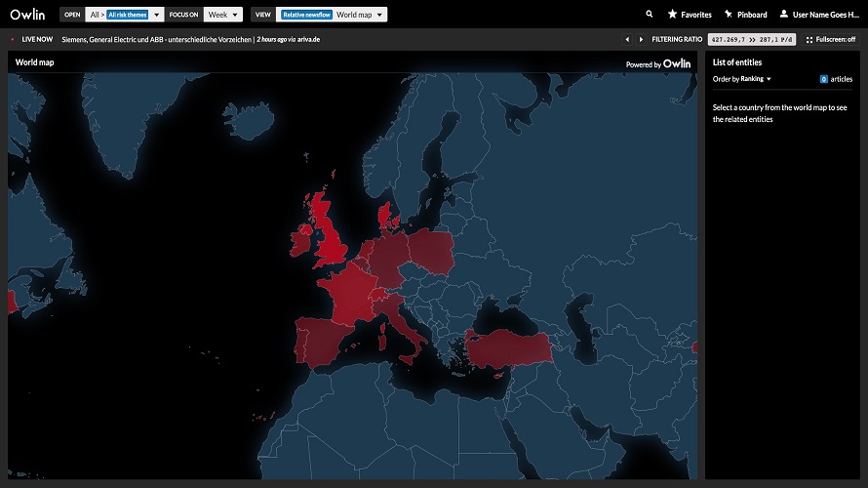This screenshot has width=868, height=488.
Task: Toggle the articles count badge
Action: [x=824, y=79]
